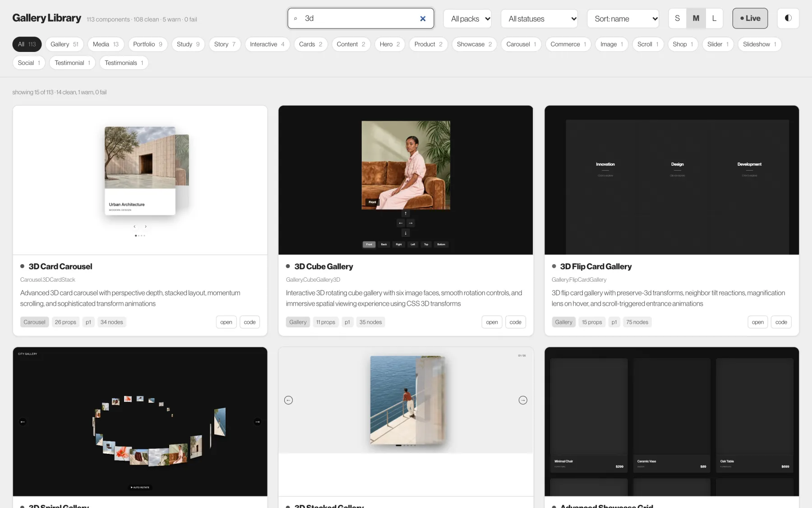This screenshot has width=812, height=508.
Task: Click circled right arrow in Stacked Gallery preview
Action: [523, 400]
